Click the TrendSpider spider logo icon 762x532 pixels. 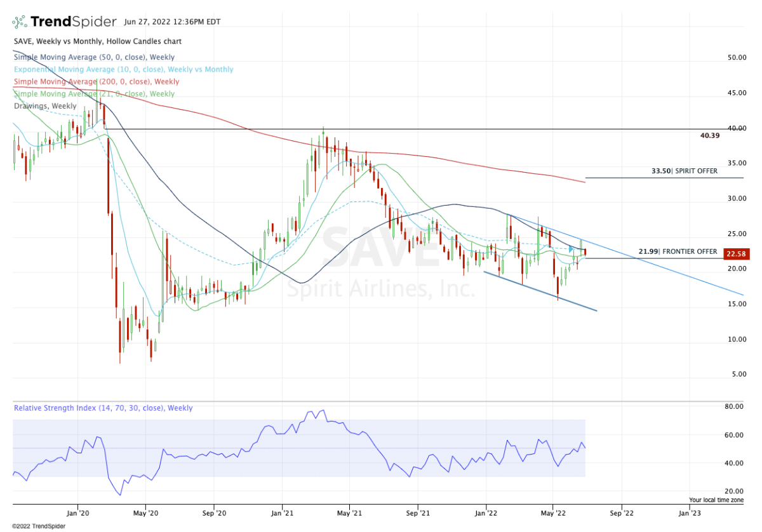(x=20, y=22)
